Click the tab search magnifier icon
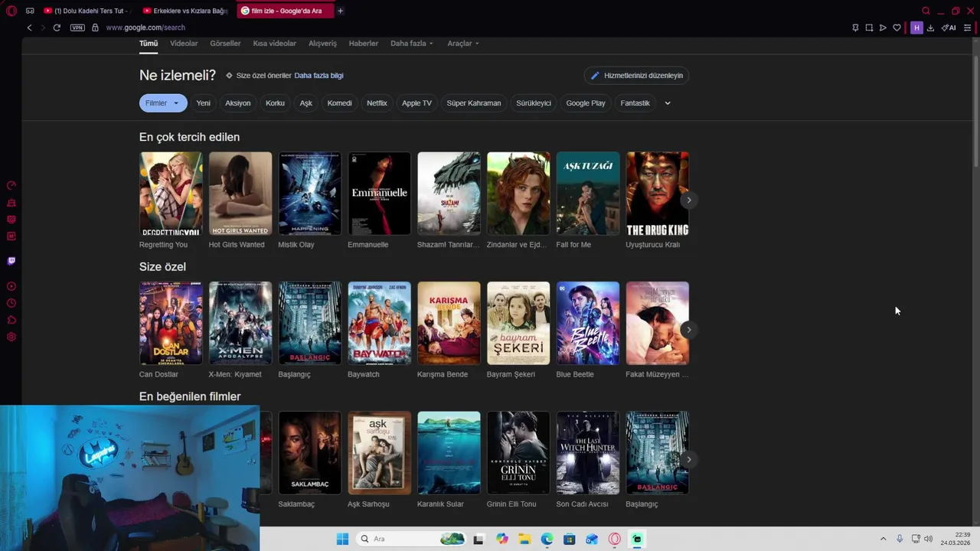Image resolution: width=980 pixels, height=551 pixels. [x=926, y=11]
